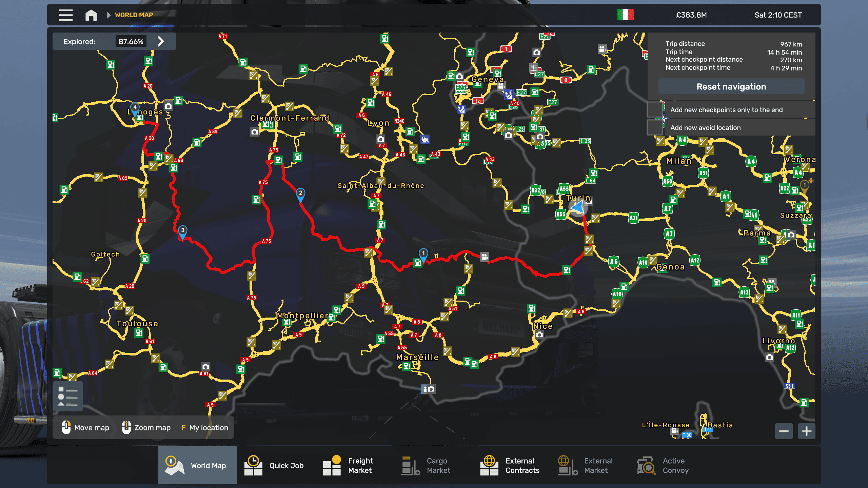The width and height of the screenshot is (868, 488).
Task: Zoom out with the minus button
Action: [784, 431]
